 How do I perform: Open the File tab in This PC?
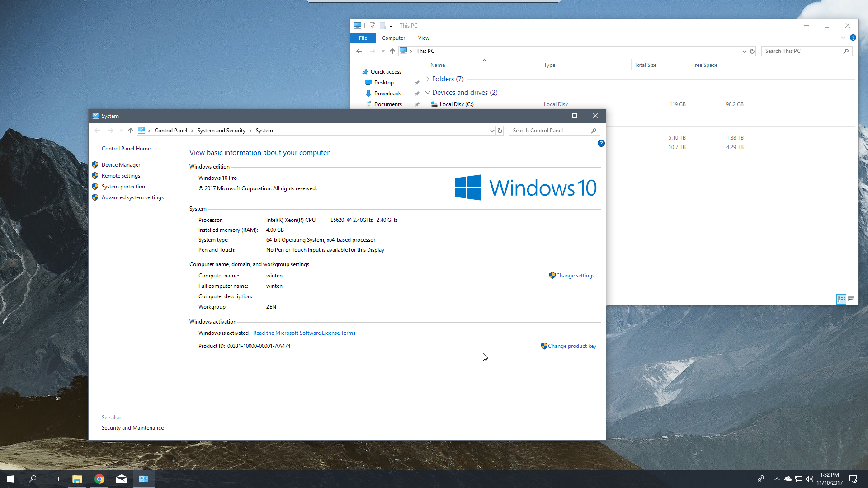pyautogui.click(x=363, y=38)
